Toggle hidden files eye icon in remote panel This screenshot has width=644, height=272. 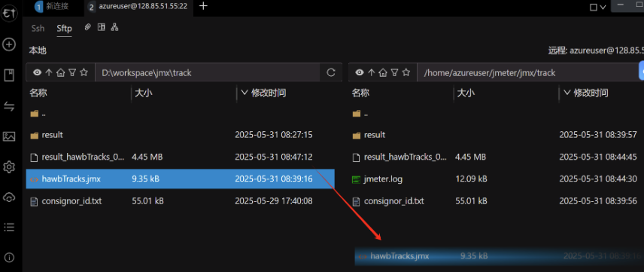click(360, 73)
